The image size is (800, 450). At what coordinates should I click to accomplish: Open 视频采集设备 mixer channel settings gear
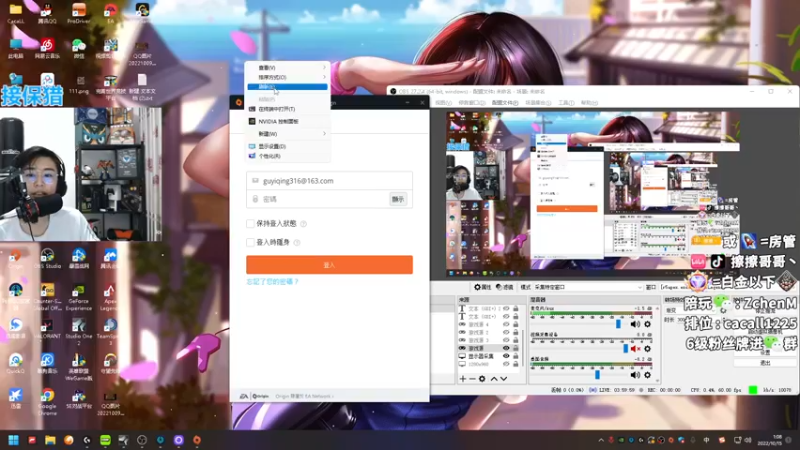click(647, 349)
